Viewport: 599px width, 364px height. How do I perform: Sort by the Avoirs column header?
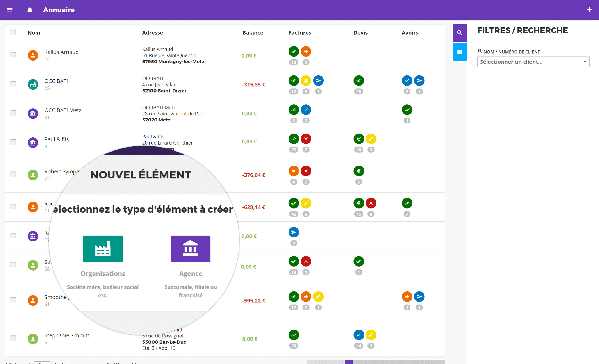point(410,33)
